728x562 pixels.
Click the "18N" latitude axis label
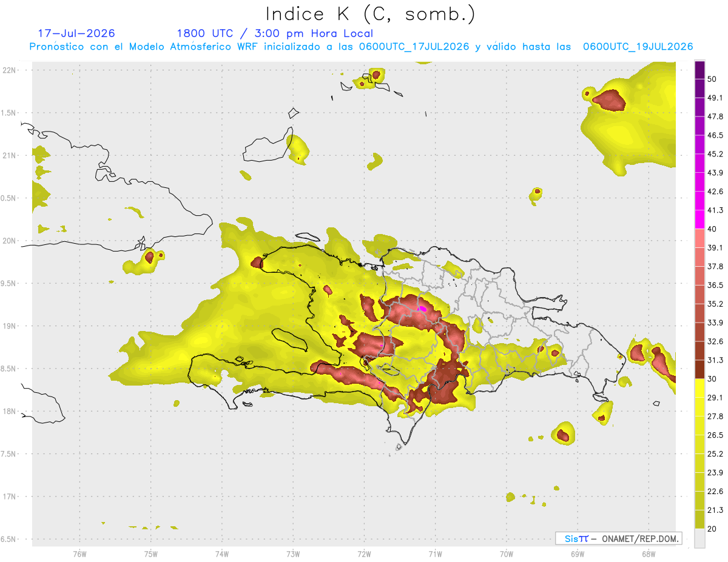[10, 412]
